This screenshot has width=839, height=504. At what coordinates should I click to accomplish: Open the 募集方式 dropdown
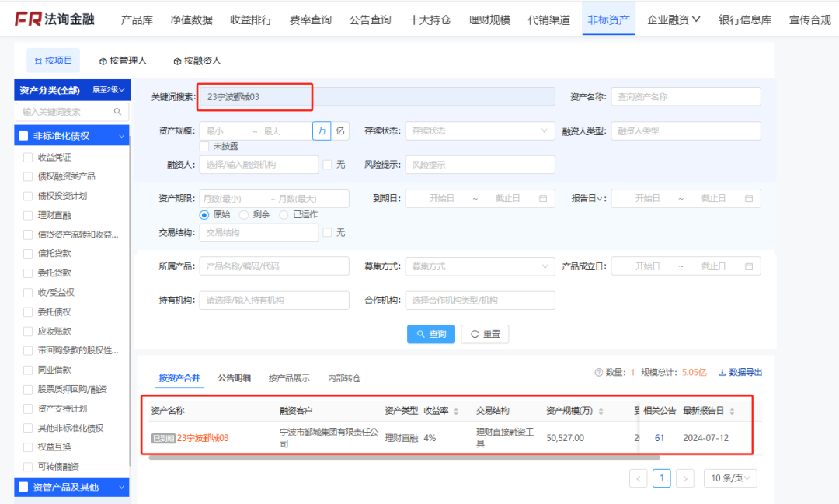click(x=479, y=266)
